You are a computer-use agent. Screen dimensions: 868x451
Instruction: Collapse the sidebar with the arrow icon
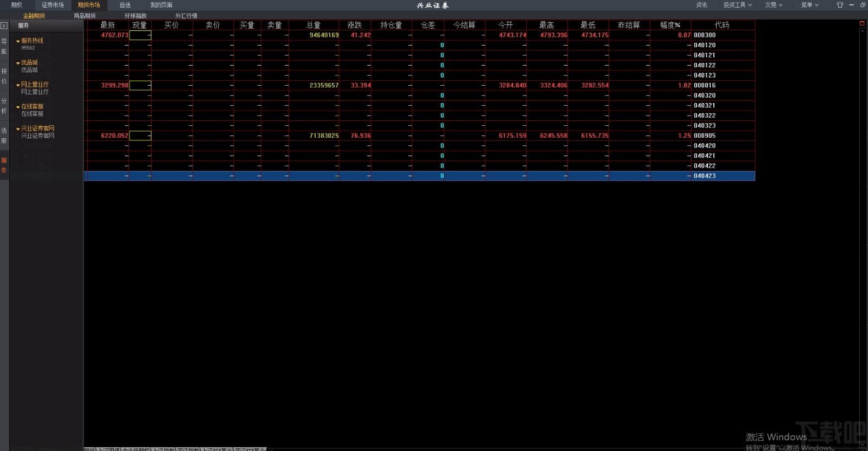tap(4, 25)
